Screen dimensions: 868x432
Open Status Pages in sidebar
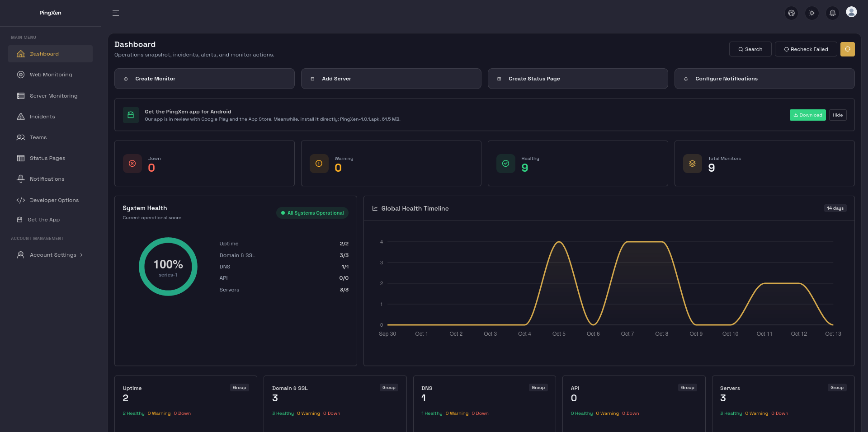tap(50, 158)
